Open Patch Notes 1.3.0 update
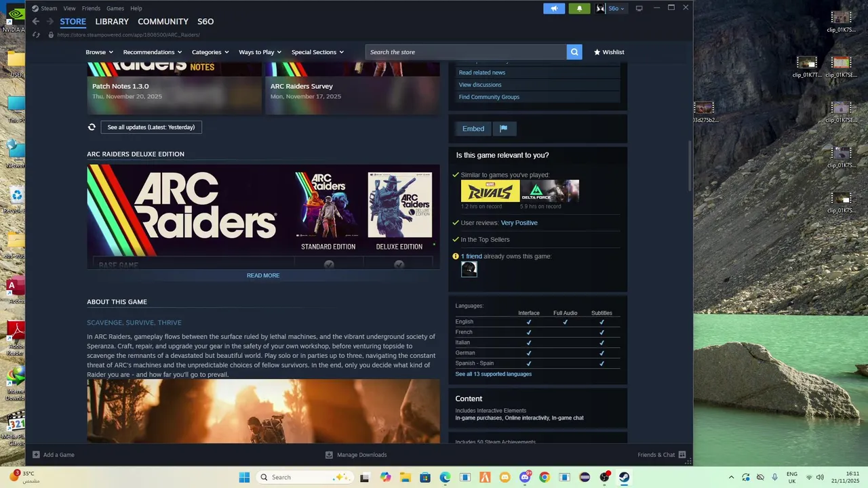The height and width of the screenshot is (488, 868). 174,89
